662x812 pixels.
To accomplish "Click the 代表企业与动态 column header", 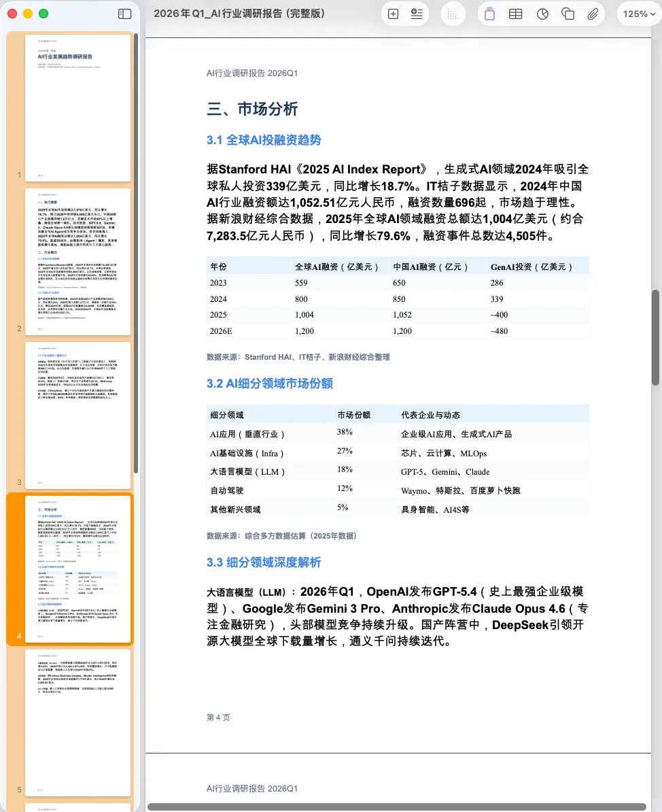I will point(430,415).
